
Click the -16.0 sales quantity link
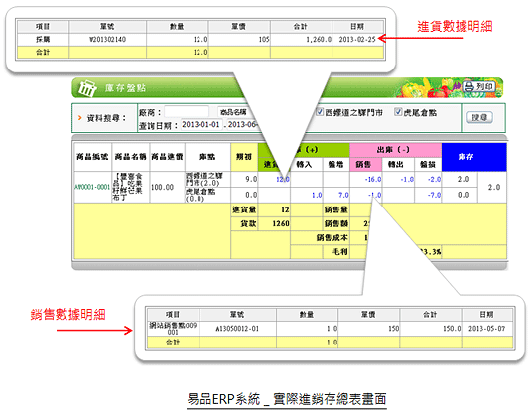click(373, 179)
